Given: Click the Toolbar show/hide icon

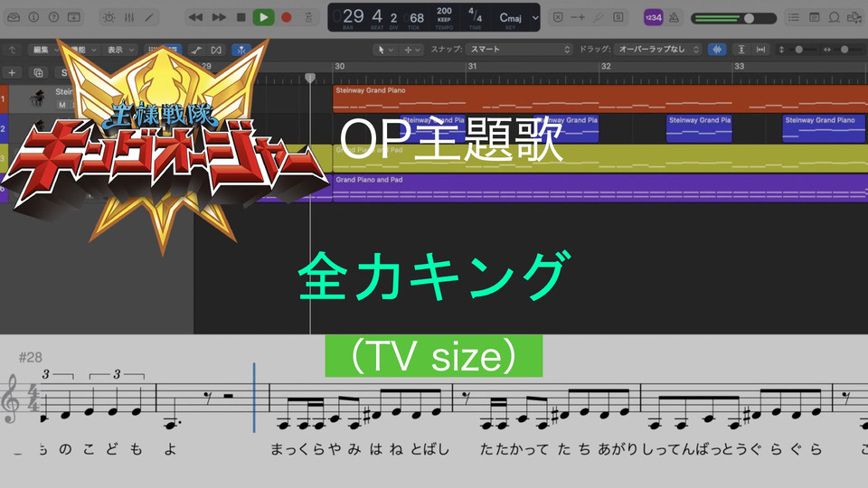Looking at the screenshot, I should 73,17.
